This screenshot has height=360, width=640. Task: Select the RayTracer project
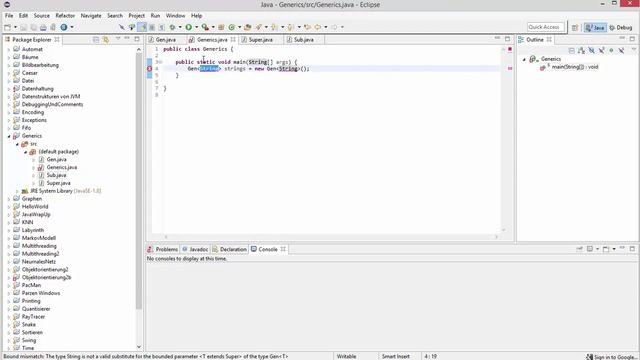pos(33,317)
